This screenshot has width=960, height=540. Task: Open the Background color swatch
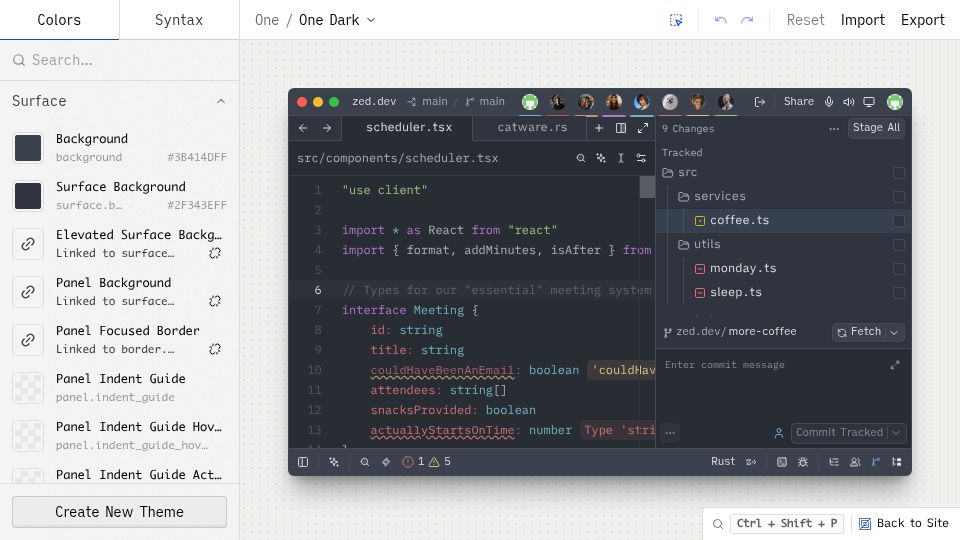28,148
